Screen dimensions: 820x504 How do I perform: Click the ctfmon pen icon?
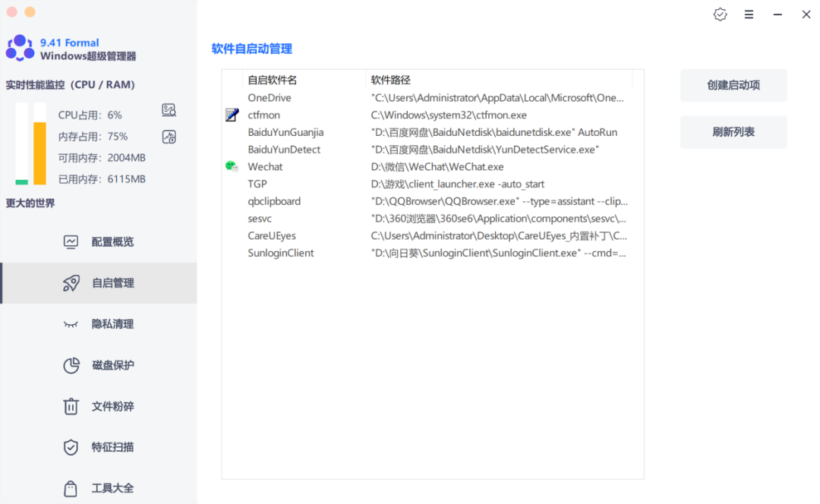pyautogui.click(x=232, y=115)
